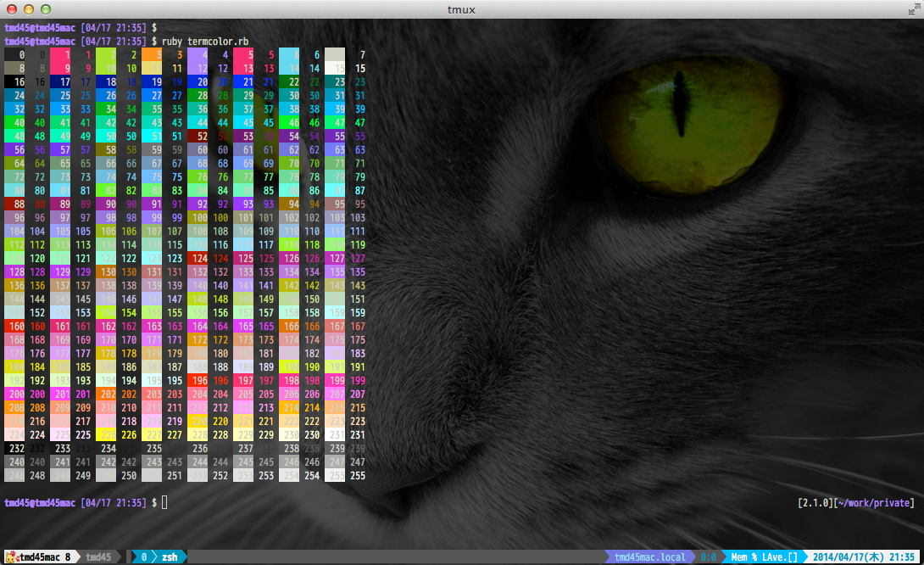This screenshot has width=924, height=565.
Task: Click the ruby termcolor.rb command text
Action: (x=205, y=42)
